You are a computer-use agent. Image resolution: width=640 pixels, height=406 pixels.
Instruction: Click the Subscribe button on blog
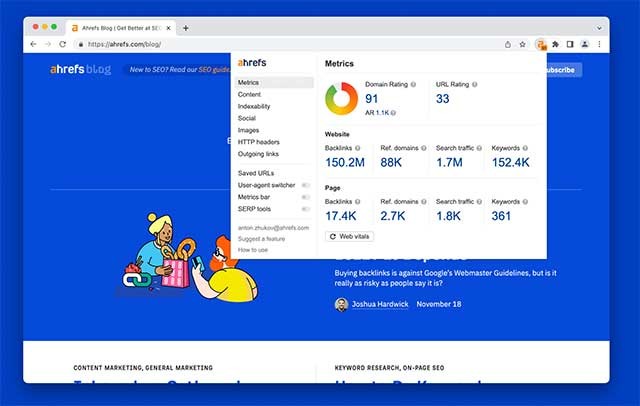[564, 70]
